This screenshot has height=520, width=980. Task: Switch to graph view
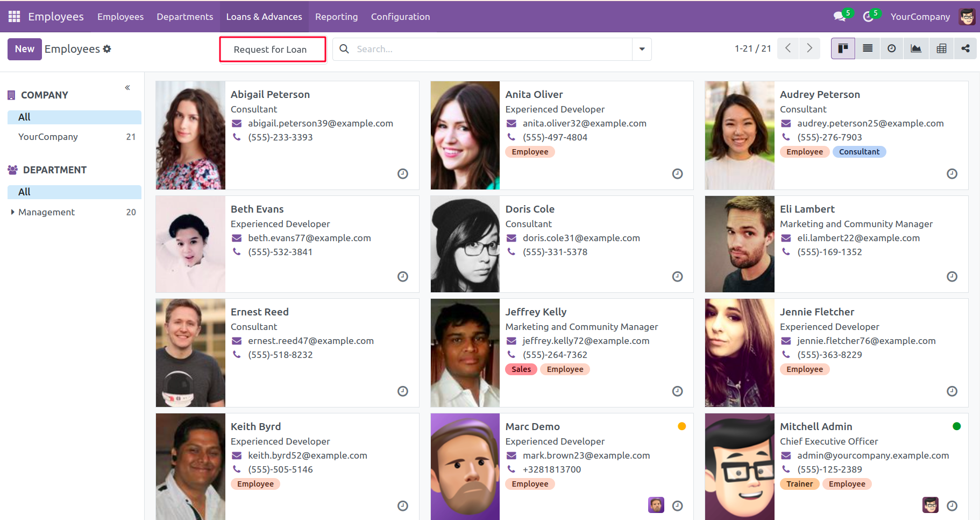click(x=915, y=48)
